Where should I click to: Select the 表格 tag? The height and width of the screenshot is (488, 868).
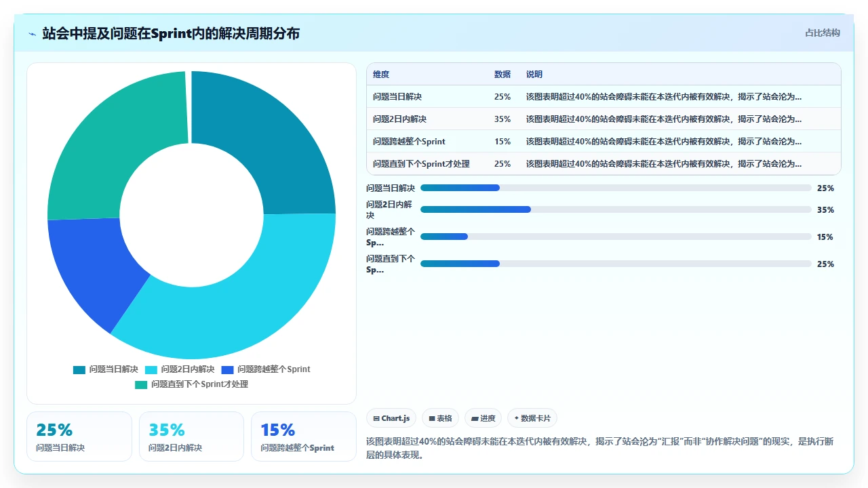[440, 418]
